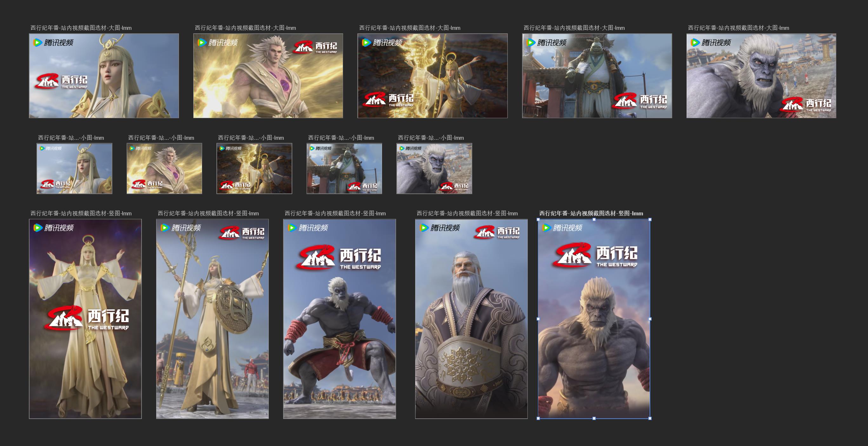Image resolution: width=868 pixels, height=446 pixels.
Task: Click the 竖图-lmm title above the raised-arms woman artboard
Action: click(x=81, y=213)
